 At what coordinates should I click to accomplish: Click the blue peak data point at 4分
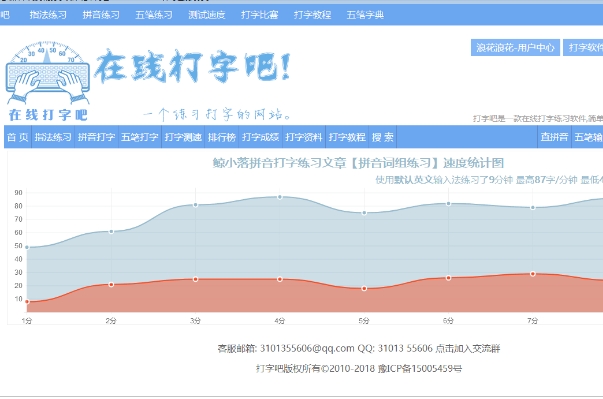[x=280, y=197]
